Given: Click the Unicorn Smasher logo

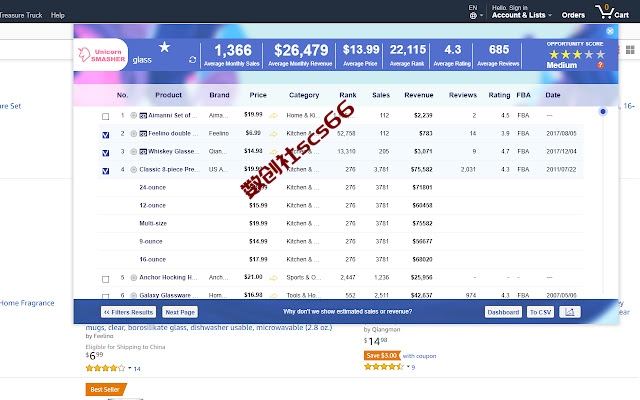Looking at the screenshot, I should pyautogui.click(x=102, y=55).
